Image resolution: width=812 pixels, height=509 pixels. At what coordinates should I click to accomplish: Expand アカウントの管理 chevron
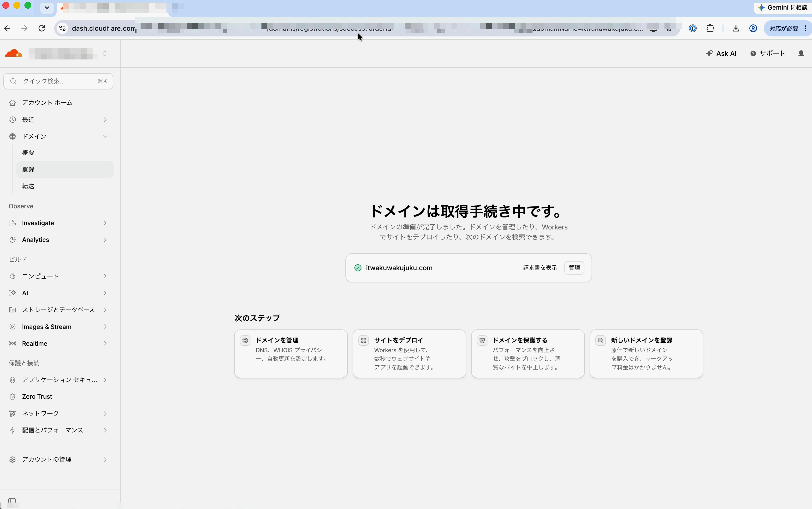[x=105, y=460]
